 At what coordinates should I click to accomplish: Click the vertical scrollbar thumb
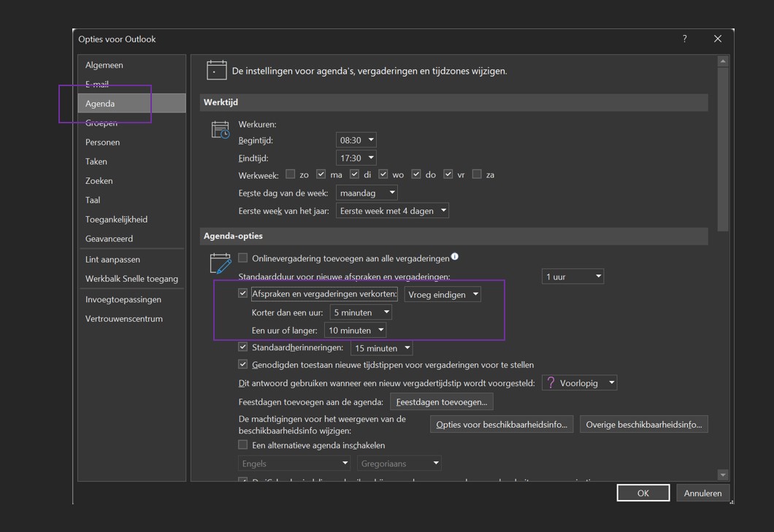tap(723, 149)
